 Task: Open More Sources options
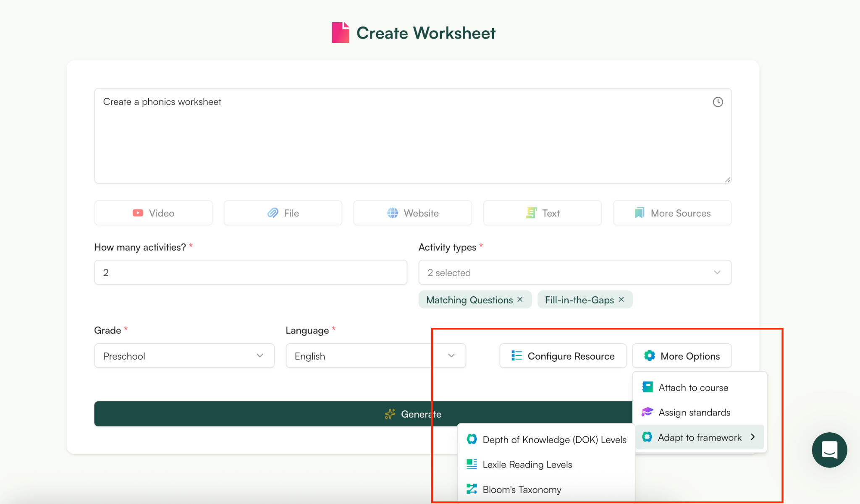point(672,213)
